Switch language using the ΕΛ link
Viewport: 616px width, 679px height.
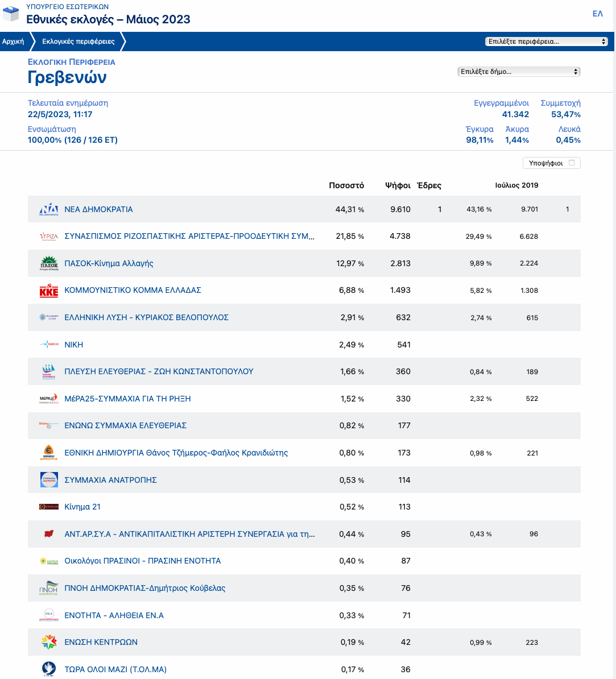coord(597,14)
